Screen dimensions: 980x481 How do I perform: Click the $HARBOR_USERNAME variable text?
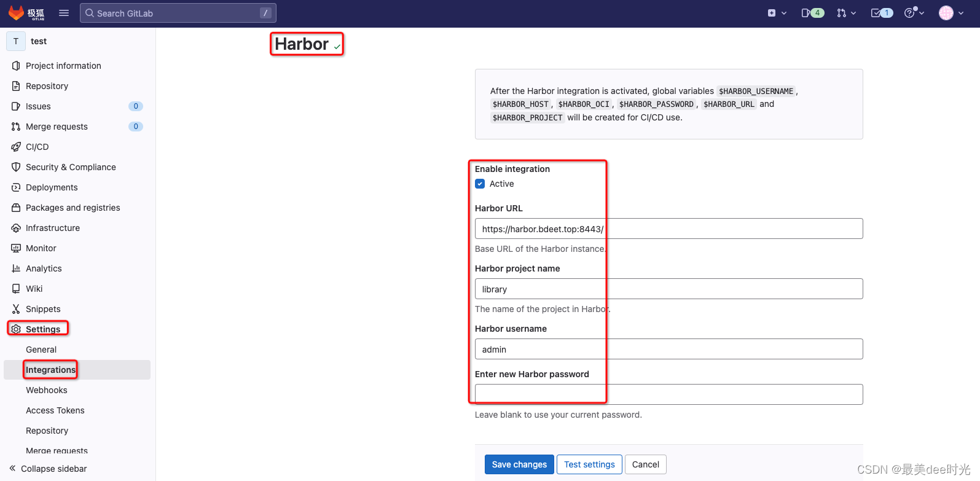coord(756,91)
